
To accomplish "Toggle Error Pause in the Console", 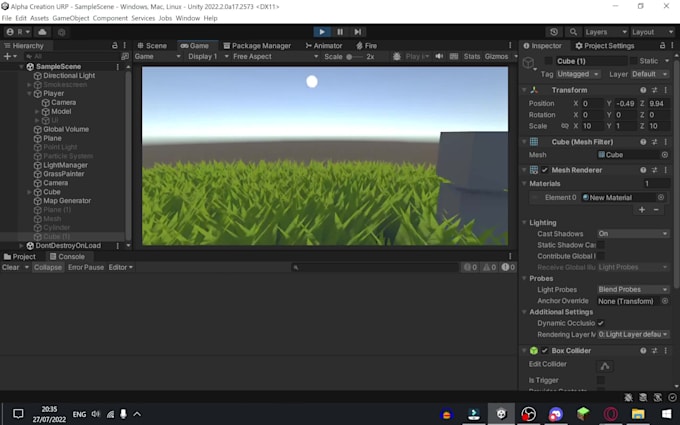I will (x=86, y=267).
